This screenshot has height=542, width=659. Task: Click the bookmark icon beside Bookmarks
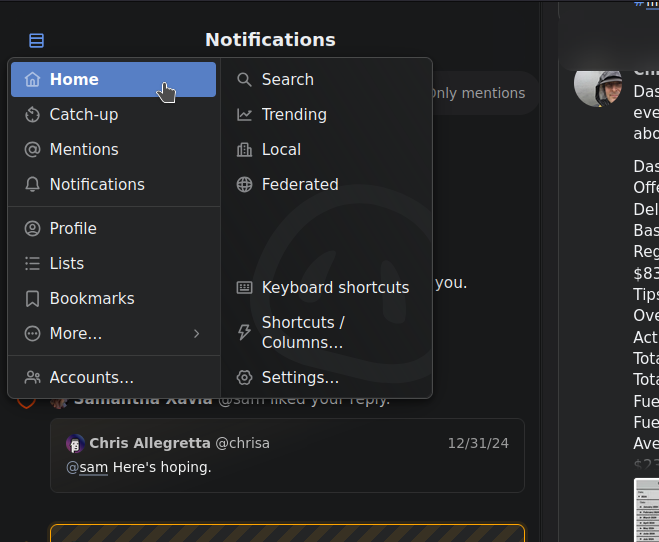[32, 299]
